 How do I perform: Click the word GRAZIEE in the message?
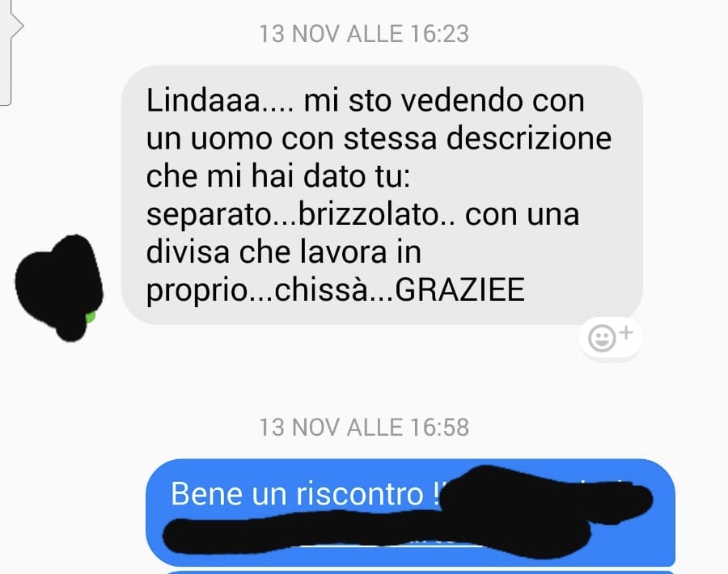459,289
